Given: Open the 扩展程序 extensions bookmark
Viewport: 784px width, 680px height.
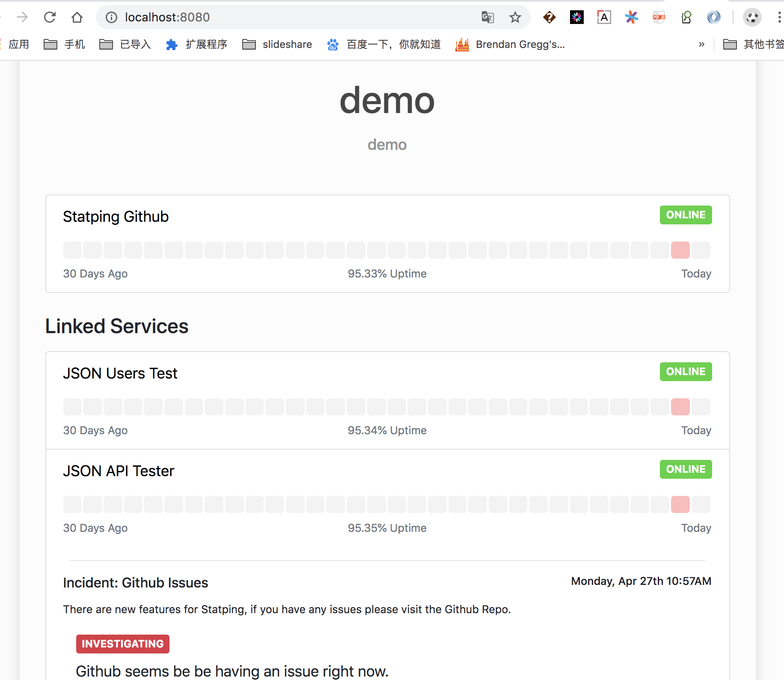Looking at the screenshot, I should coord(196,45).
